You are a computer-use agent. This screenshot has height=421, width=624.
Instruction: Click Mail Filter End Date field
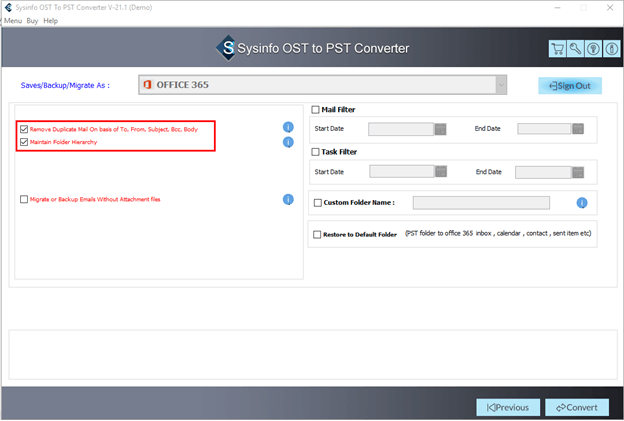(x=544, y=129)
